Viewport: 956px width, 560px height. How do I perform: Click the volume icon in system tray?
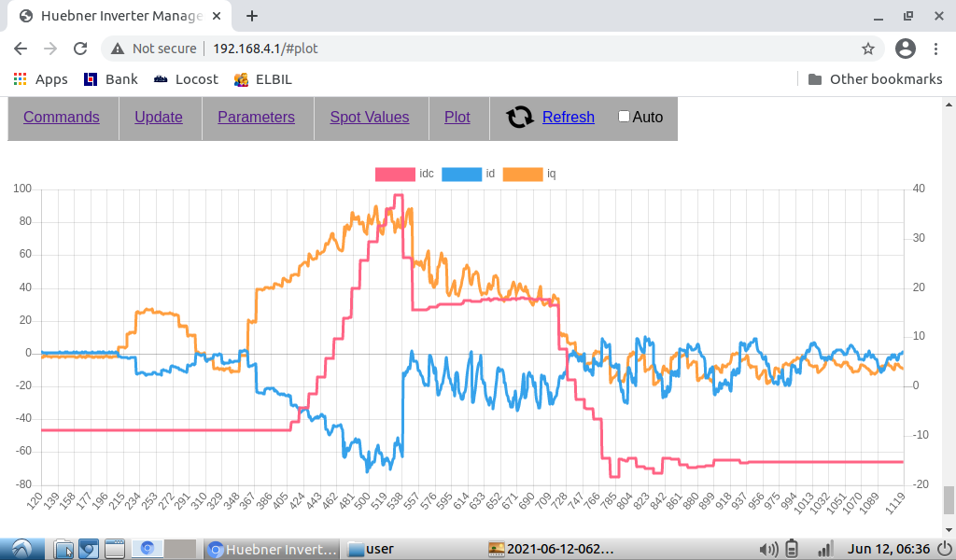(x=769, y=548)
